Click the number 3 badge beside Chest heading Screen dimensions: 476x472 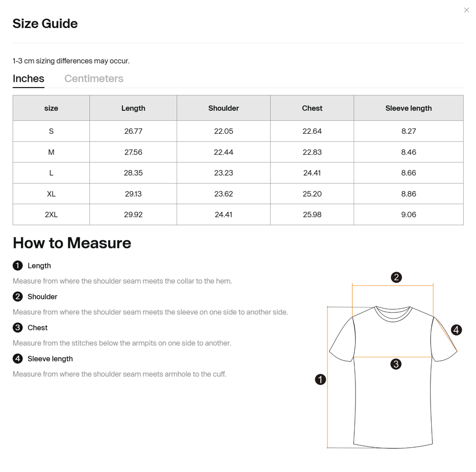click(18, 327)
